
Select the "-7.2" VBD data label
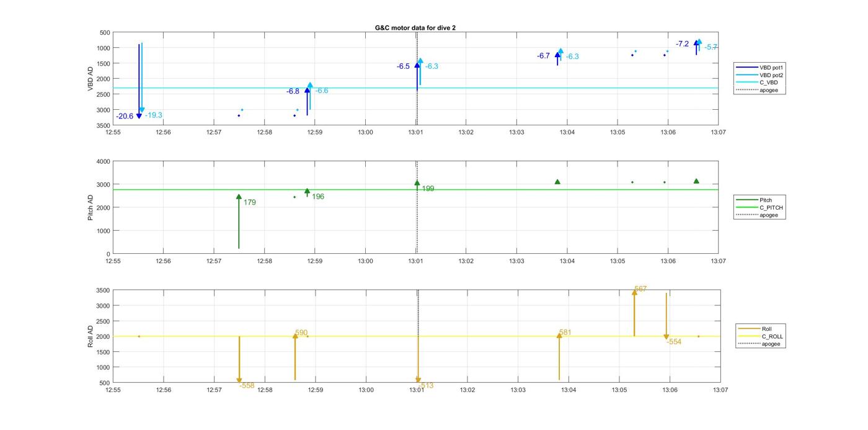coord(682,44)
